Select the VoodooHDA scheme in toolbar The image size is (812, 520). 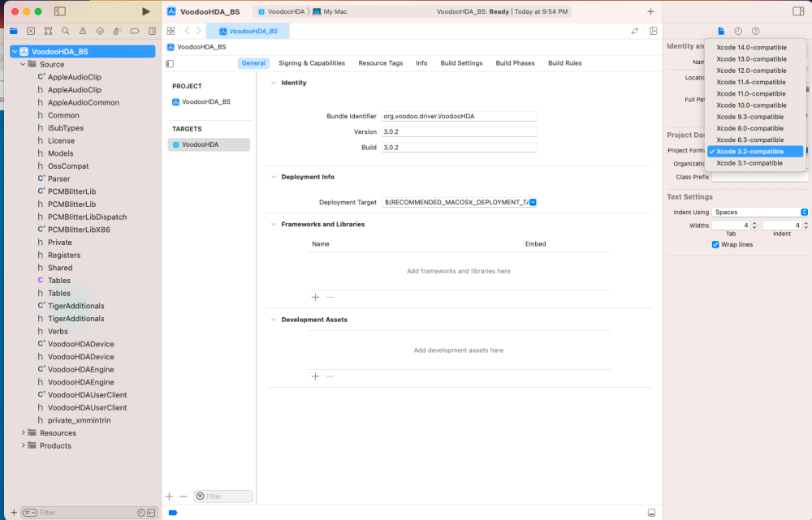point(281,11)
